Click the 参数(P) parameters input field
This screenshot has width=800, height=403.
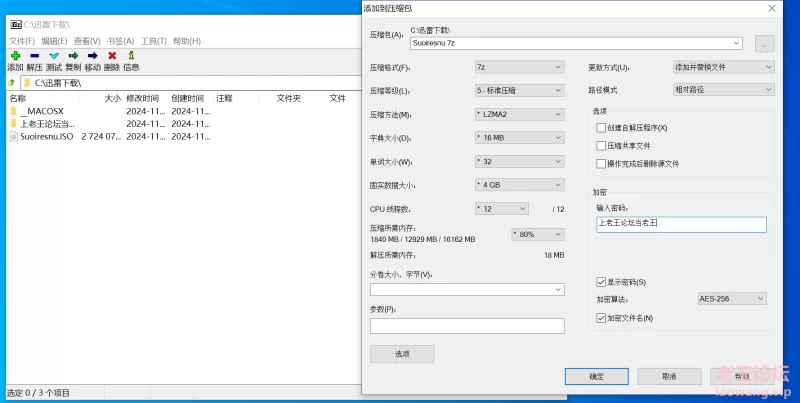pos(467,325)
